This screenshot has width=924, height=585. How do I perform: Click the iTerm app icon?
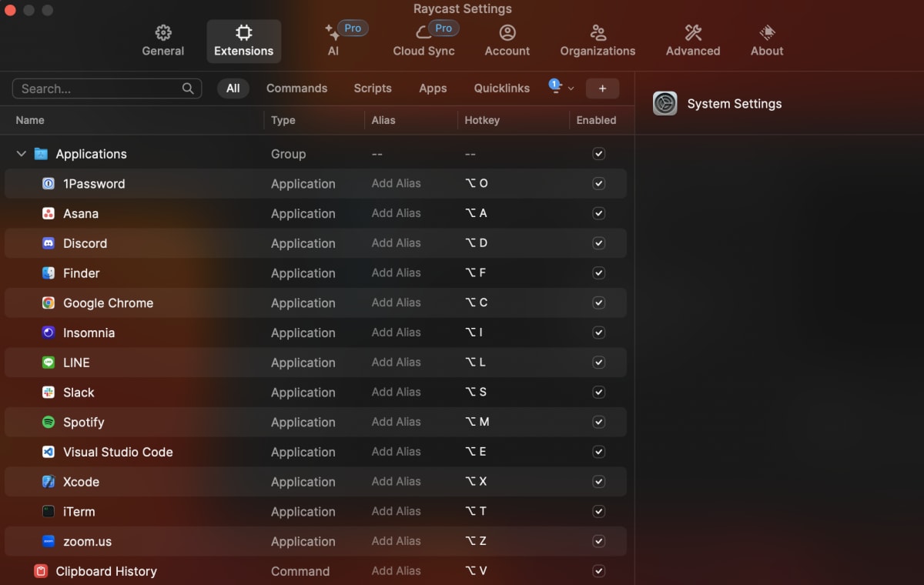point(49,512)
